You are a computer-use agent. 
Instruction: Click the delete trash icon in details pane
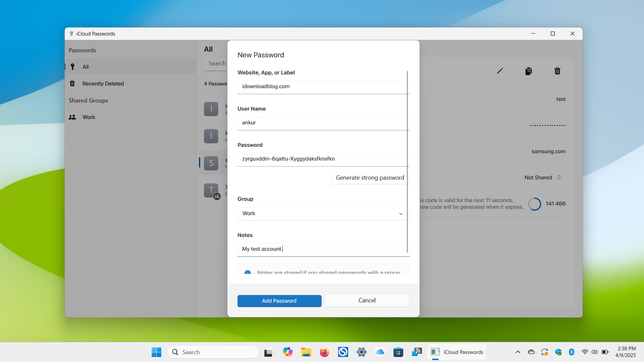pyautogui.click(x=557, y=71)
